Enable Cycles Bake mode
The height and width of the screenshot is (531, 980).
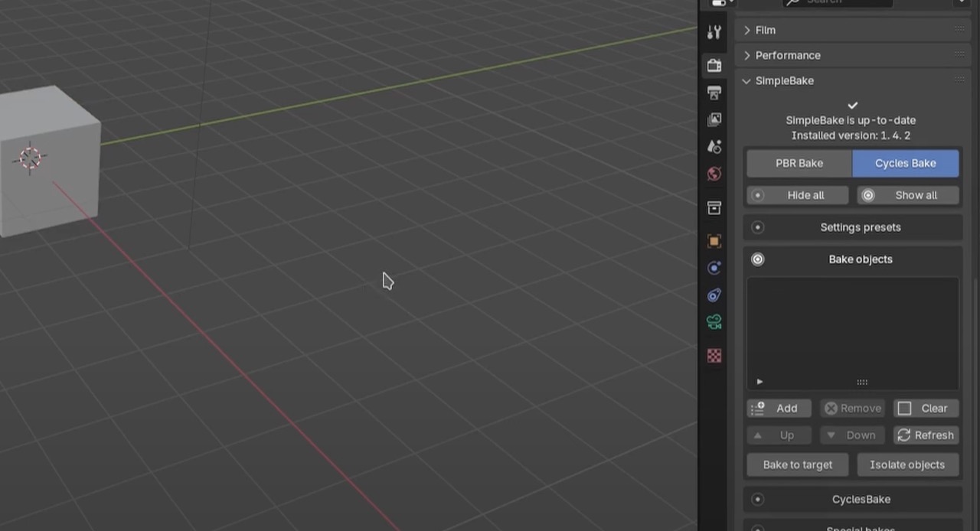tap(905, 163)
